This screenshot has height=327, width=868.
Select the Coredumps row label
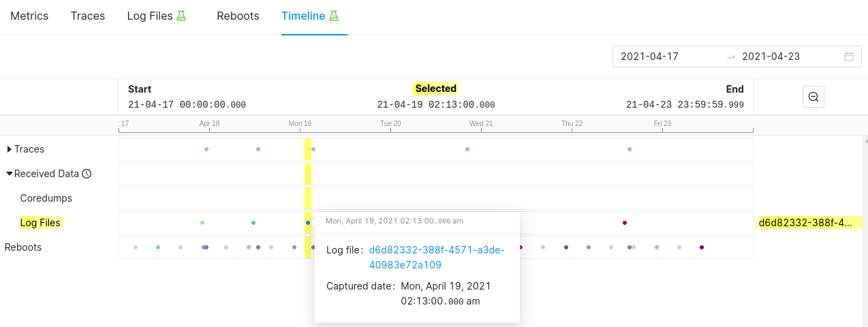(x=46, y=198)
